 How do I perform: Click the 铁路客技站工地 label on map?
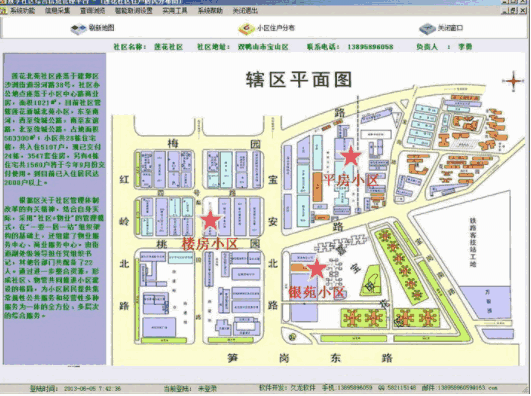[473, 242]
